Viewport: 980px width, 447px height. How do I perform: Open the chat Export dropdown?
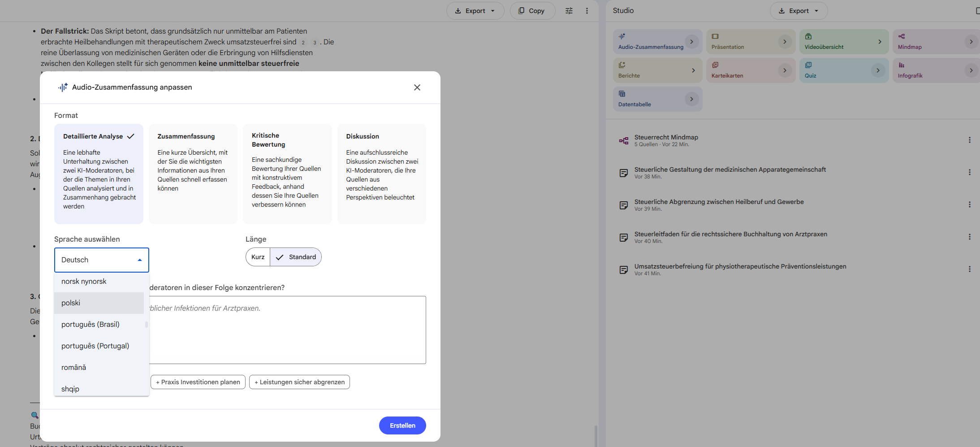[x=475, y=11]
